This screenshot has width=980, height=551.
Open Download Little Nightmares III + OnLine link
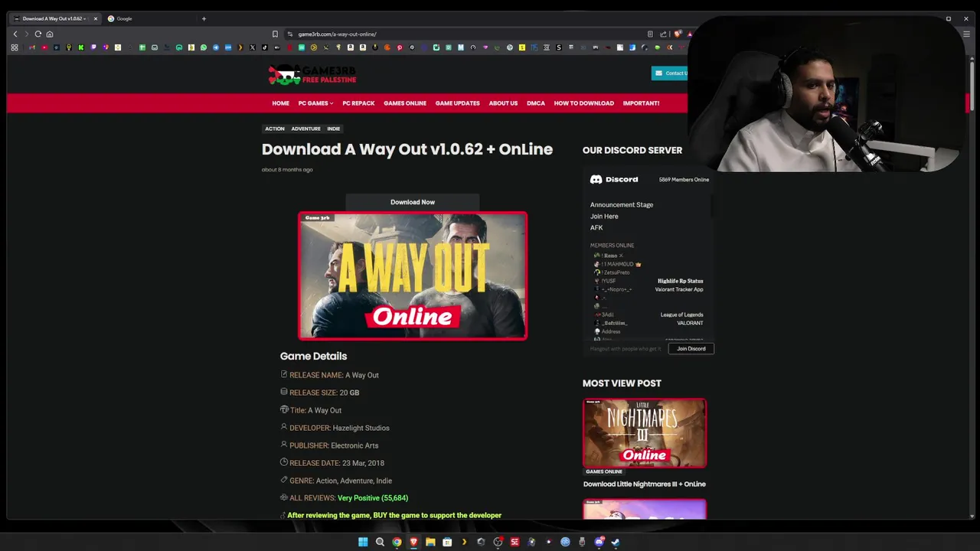click(x=645, y=484)
